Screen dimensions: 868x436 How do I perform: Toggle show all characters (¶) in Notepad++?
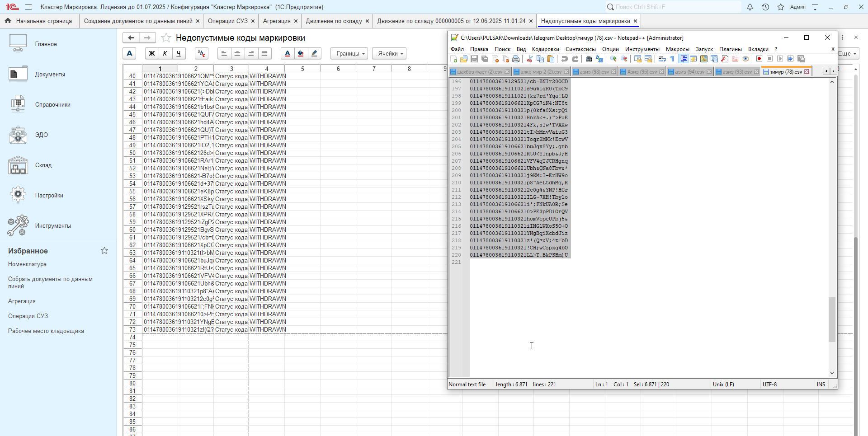coord(672,59)
